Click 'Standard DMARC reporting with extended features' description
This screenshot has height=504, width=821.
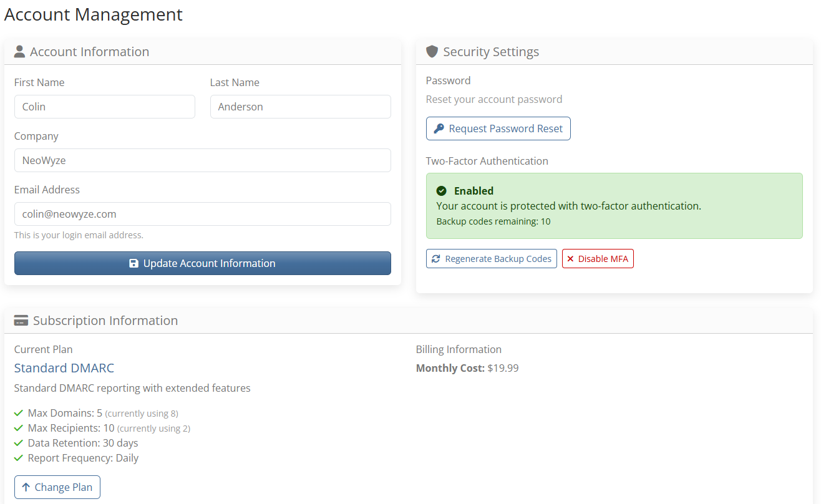(132, 388)
